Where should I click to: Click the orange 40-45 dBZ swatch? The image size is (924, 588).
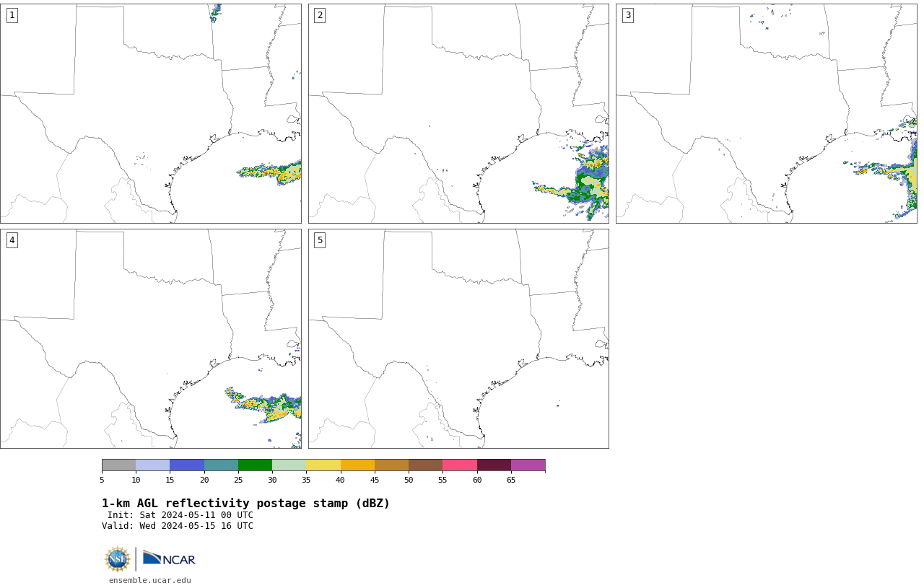click(357, 465)
